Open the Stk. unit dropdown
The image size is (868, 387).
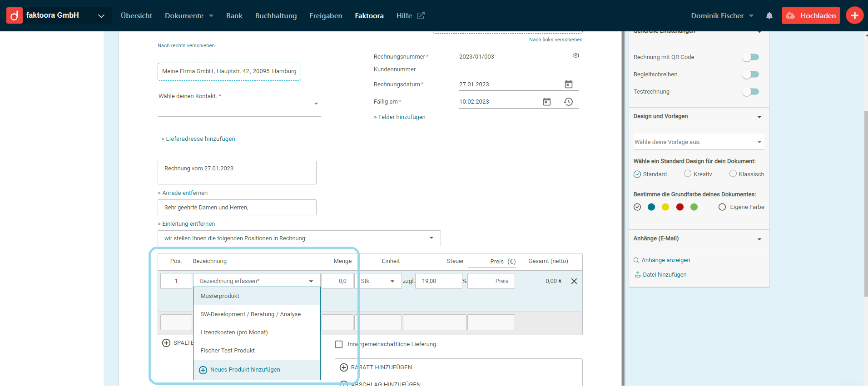378,281
